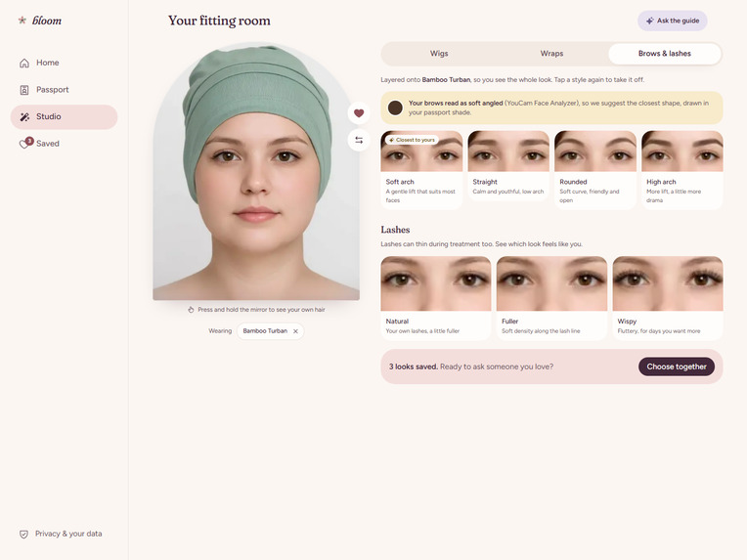Choose the Fuller lashes look
Image resolution: width=747 pixels, height=560 pixels.
click(x=551, y=298)
